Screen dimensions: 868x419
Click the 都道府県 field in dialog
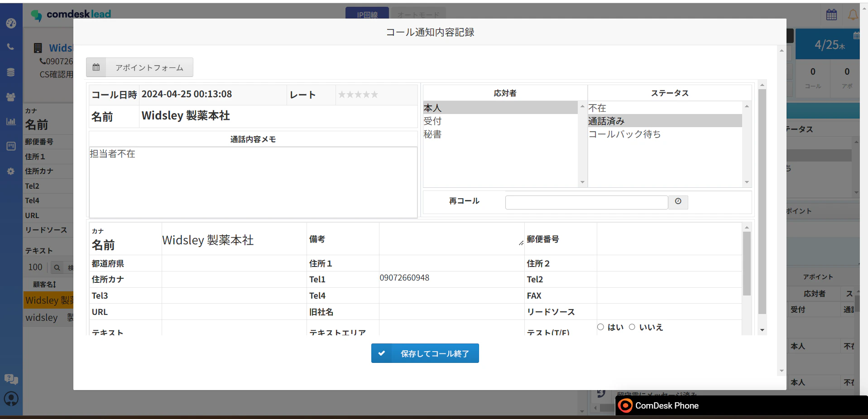(x=234, y=263)
